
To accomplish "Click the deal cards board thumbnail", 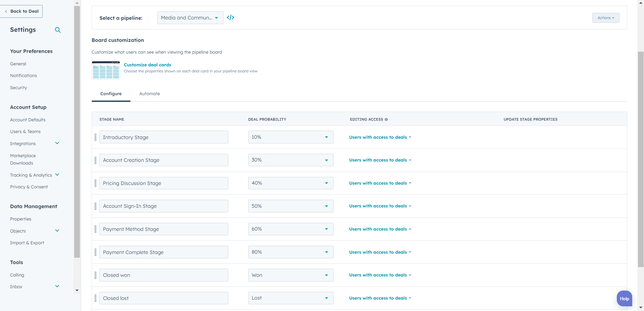I will 106,70.
